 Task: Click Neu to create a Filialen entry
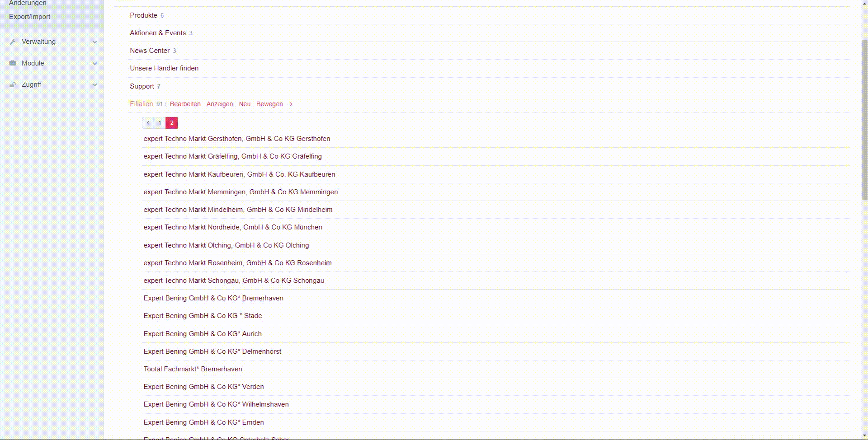[245, 104]
